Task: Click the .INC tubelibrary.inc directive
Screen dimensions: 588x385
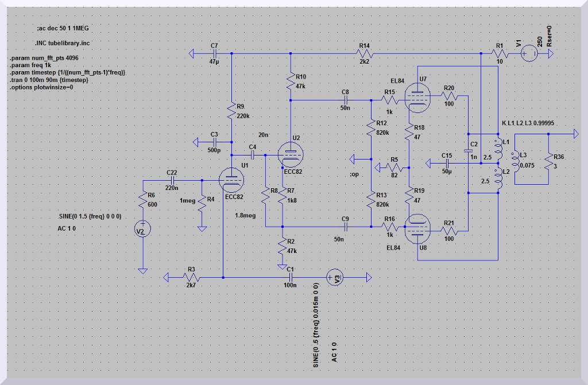Action: [62, 43]
